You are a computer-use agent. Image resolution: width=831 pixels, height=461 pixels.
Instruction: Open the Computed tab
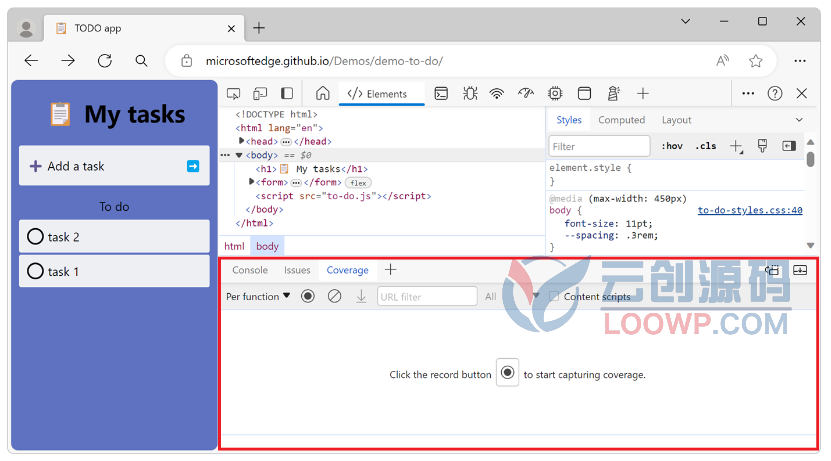622,120
